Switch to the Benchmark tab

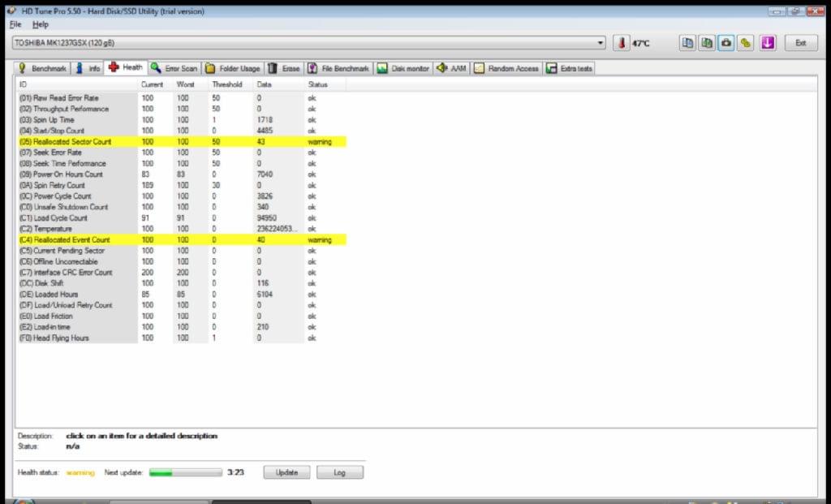pyautogui.click(x=42, y=68)
